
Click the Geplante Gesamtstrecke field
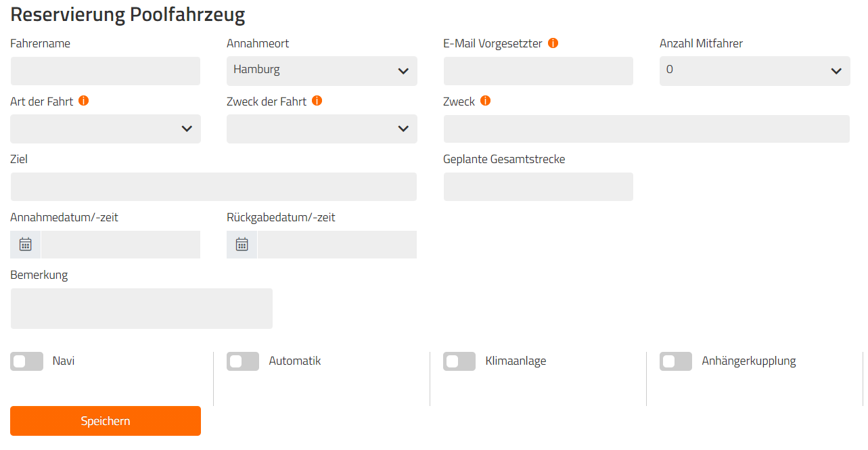click(x=539, y=187)
